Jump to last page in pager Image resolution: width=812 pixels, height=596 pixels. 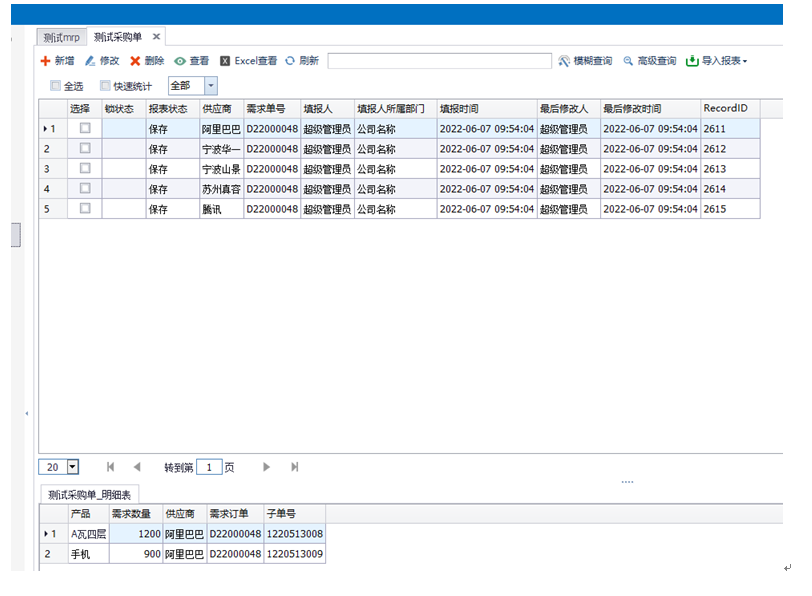[295, 467]
